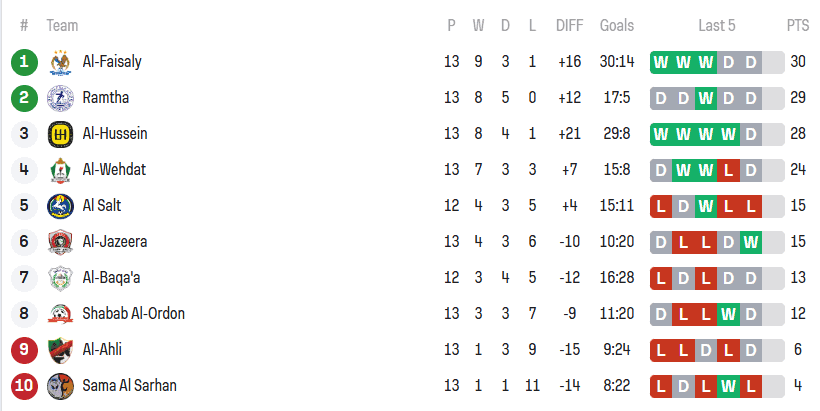Click the Shabab Al-Ordon club logo
The image size is (820, 411).
click(x=60, y=314)
